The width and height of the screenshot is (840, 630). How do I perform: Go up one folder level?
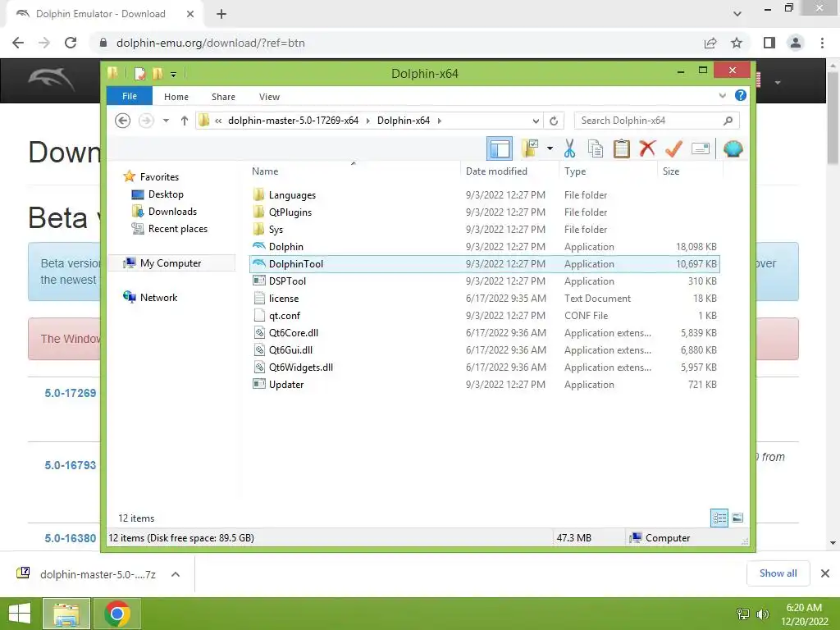[x=185, y=121]
